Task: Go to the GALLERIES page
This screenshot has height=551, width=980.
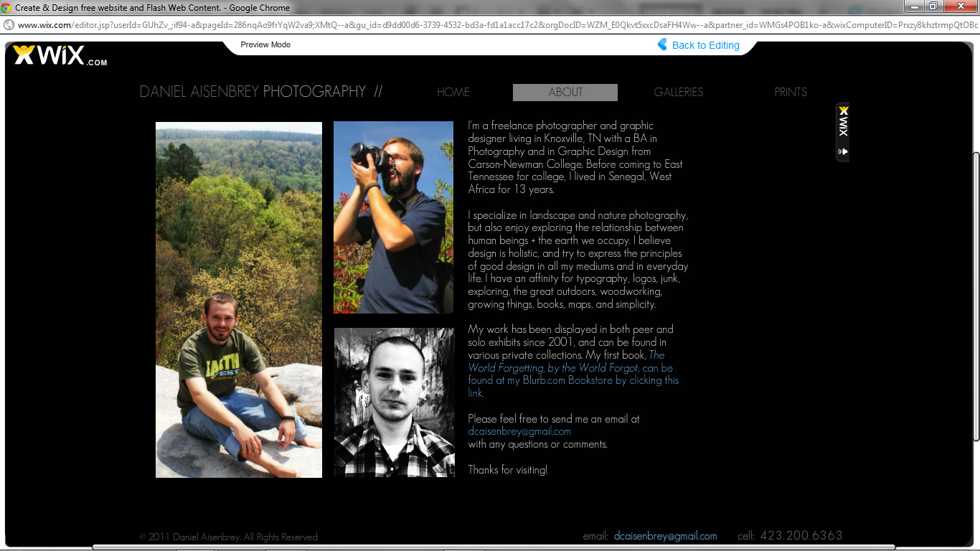Action: tap(679, 92)
